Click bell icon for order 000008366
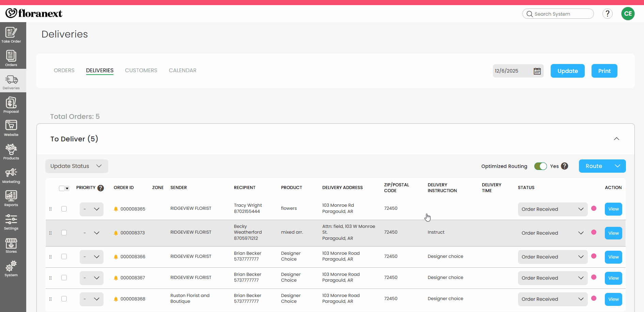Screen dimensions: 644x312 pyautogui.click(x=116, y=257)
